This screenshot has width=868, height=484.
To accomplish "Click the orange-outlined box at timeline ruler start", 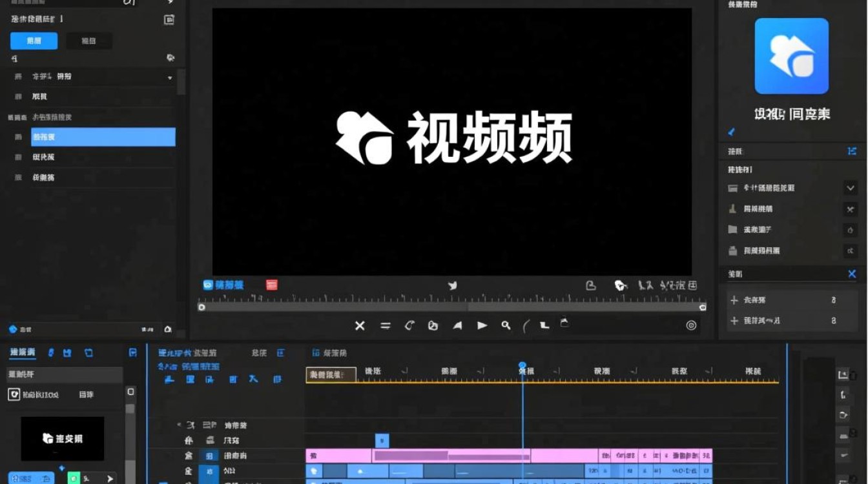I will [331, 375].
